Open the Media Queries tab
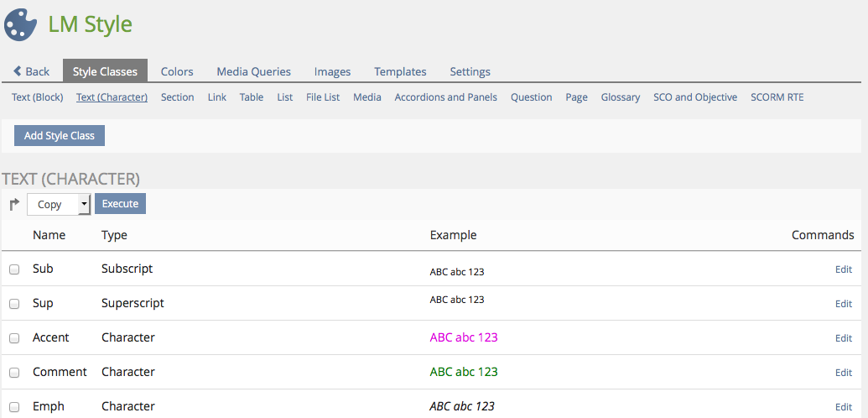This screenshot has width=868, height=418. tap(253, 71)
